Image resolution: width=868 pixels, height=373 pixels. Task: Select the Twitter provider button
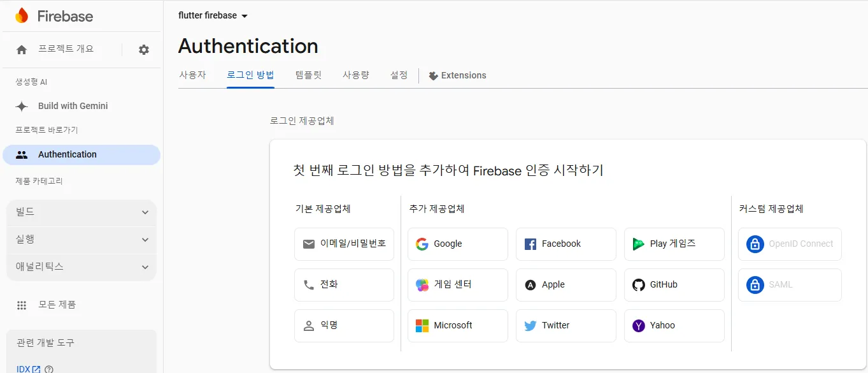coord(566,326)
